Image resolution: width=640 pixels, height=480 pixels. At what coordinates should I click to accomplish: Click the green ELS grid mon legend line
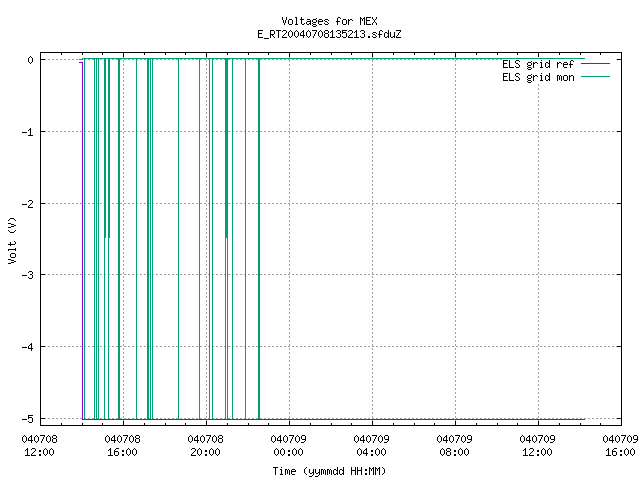click(x=595, y=77)
